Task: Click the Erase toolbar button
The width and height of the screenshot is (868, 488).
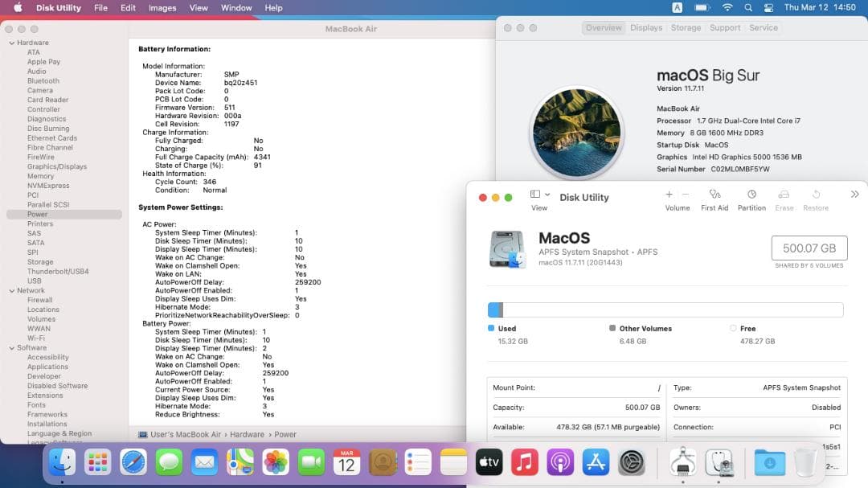Action: 784,200
